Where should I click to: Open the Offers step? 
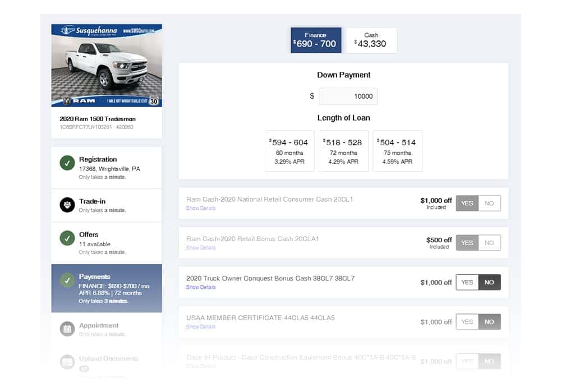pyautogui.click(x=107, y=243)
